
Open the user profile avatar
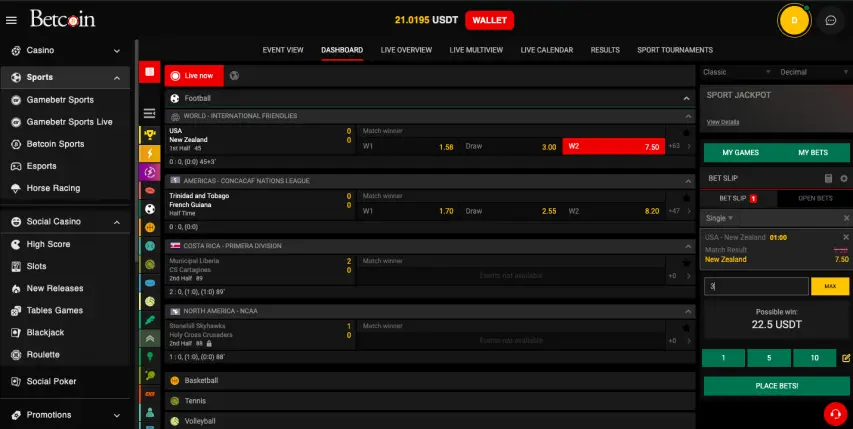(794, 21)
